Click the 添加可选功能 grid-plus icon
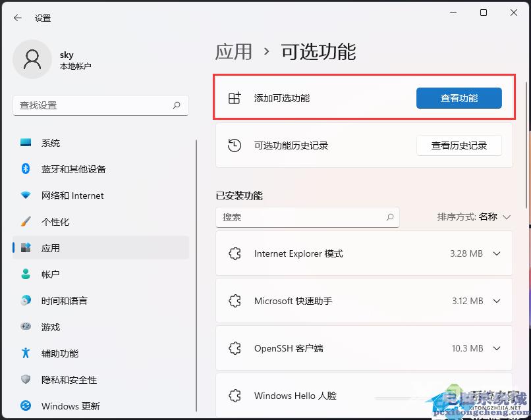This screenshot has width=531, height=420. pos(235,98)
